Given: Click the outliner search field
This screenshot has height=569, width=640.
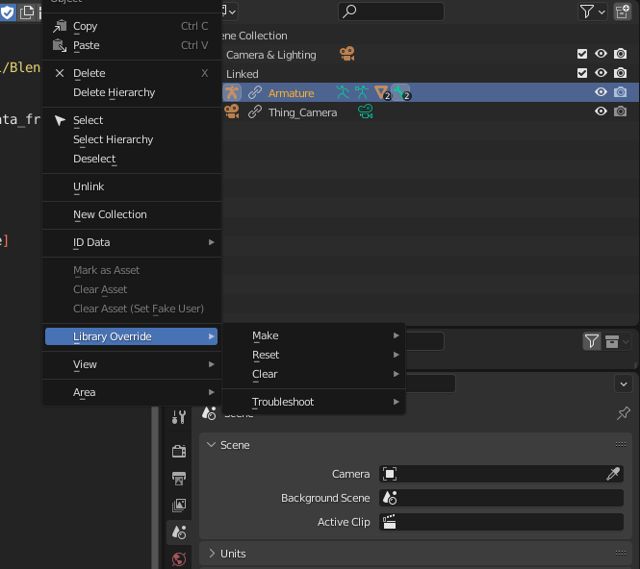Looking at the screenshot, I should click(x=391, y=11).
